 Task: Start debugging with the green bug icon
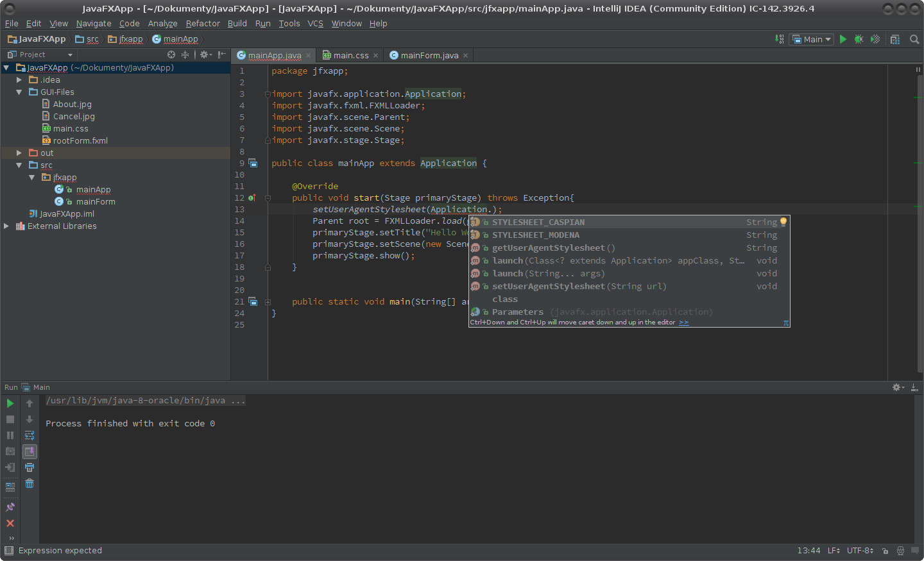coord(859,39)
